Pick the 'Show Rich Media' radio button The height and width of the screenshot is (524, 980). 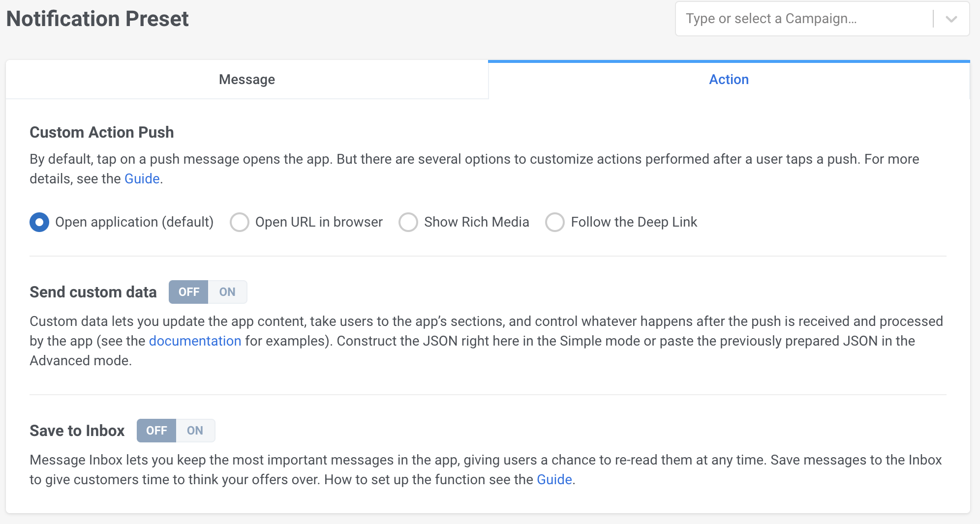[x=408, y=222]
